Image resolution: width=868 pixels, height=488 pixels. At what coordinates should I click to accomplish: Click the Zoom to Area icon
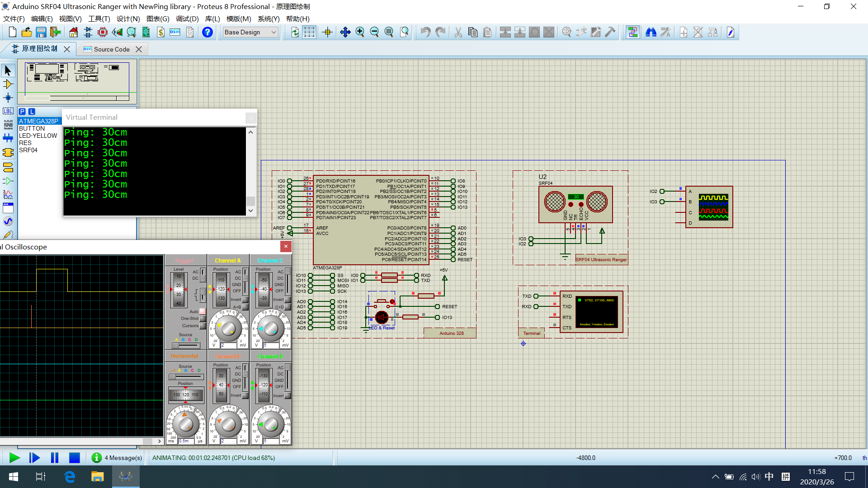(404, 32)
